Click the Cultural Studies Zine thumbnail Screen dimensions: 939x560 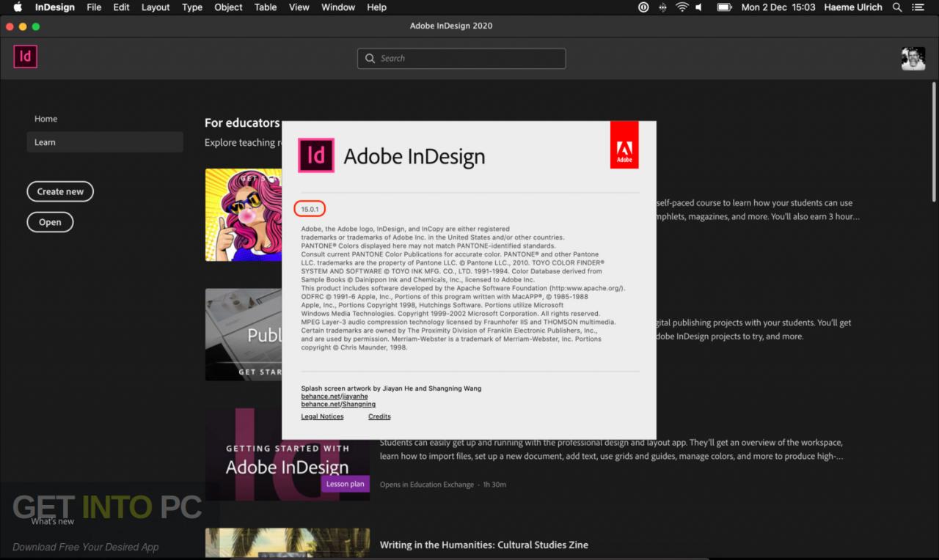click(x=288, y=543)
